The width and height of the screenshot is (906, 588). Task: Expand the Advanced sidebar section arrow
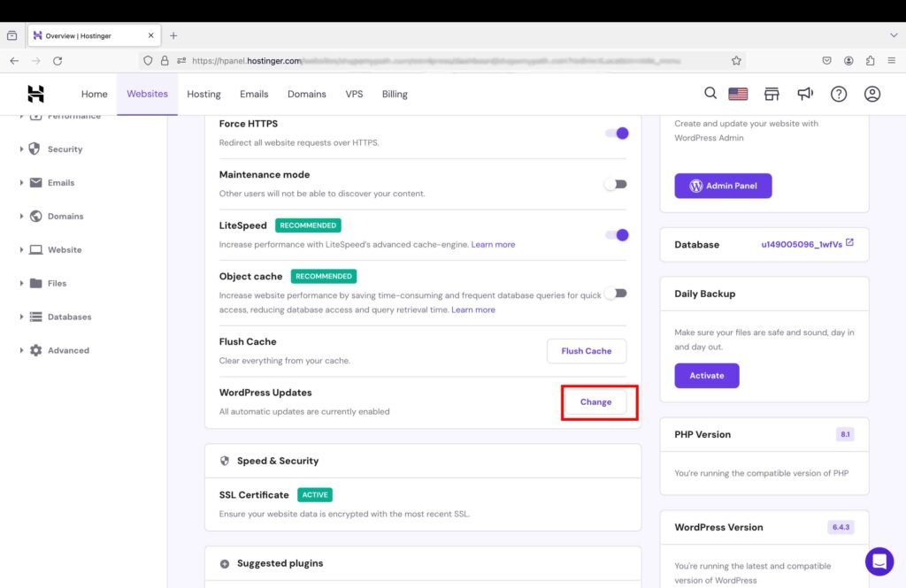point(21,350)
